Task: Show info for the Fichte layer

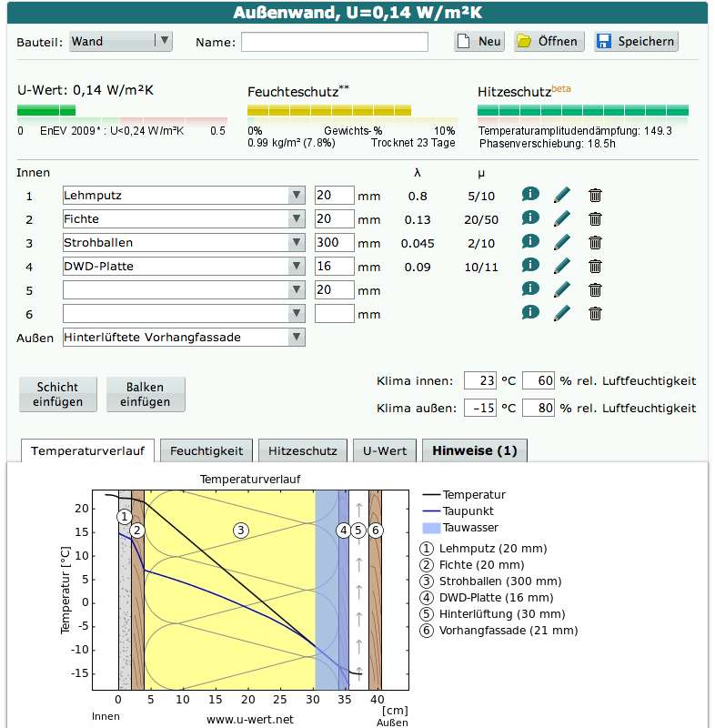Action: click(530, 217)
